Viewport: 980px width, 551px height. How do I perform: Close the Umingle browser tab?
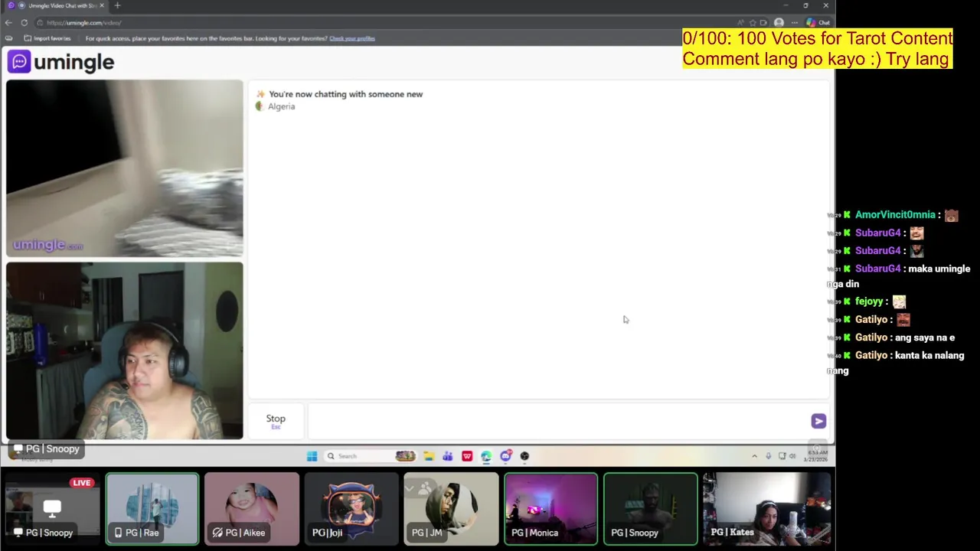102,5
